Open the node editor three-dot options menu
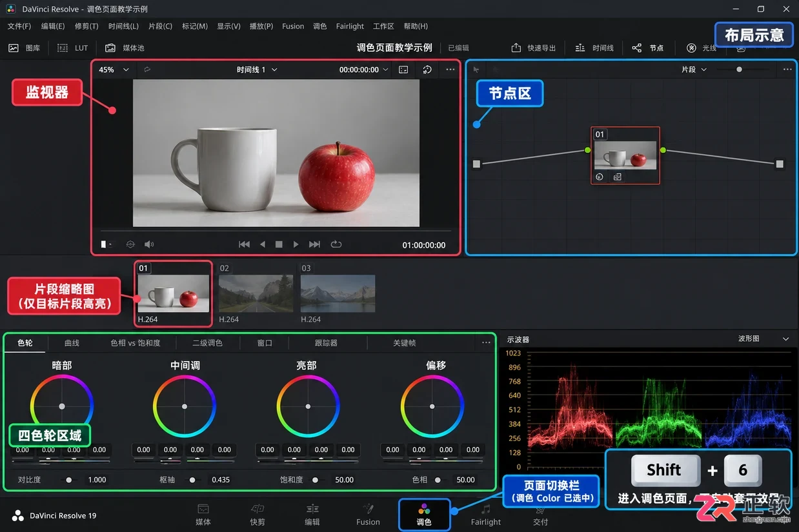The height and width of the screenshot is (532, 799). (787, 70)
